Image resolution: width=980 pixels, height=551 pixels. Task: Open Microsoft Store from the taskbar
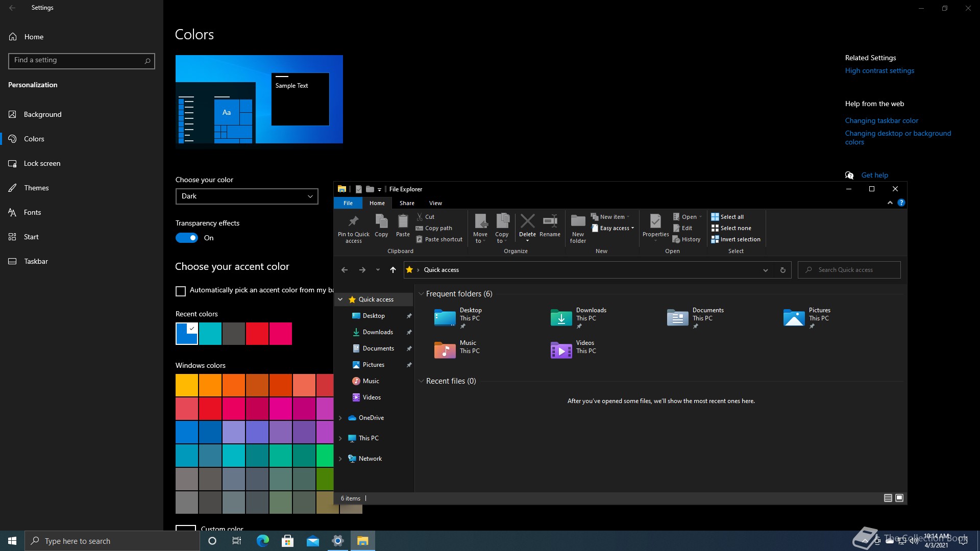[288, 541]
